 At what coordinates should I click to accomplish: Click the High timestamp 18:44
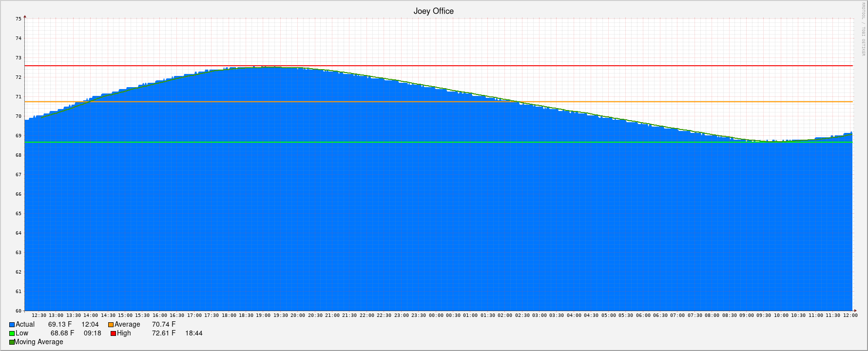point(193,333)
